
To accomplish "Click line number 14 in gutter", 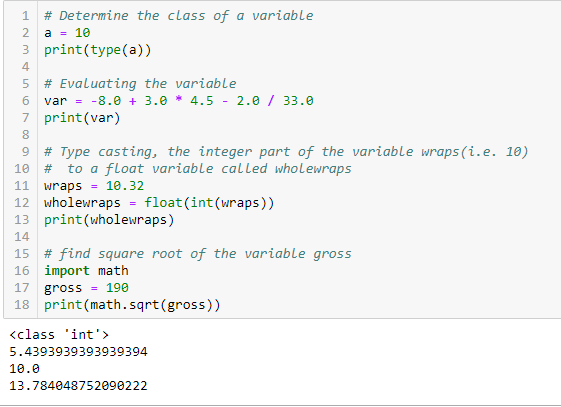I will pos(21,237).
